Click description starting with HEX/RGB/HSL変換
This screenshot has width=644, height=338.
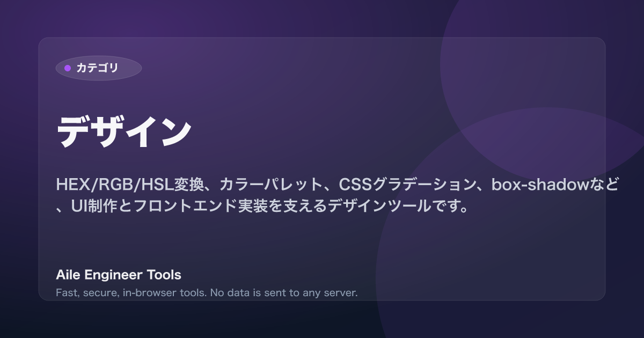pyautogui.click(x=338, y=195)
